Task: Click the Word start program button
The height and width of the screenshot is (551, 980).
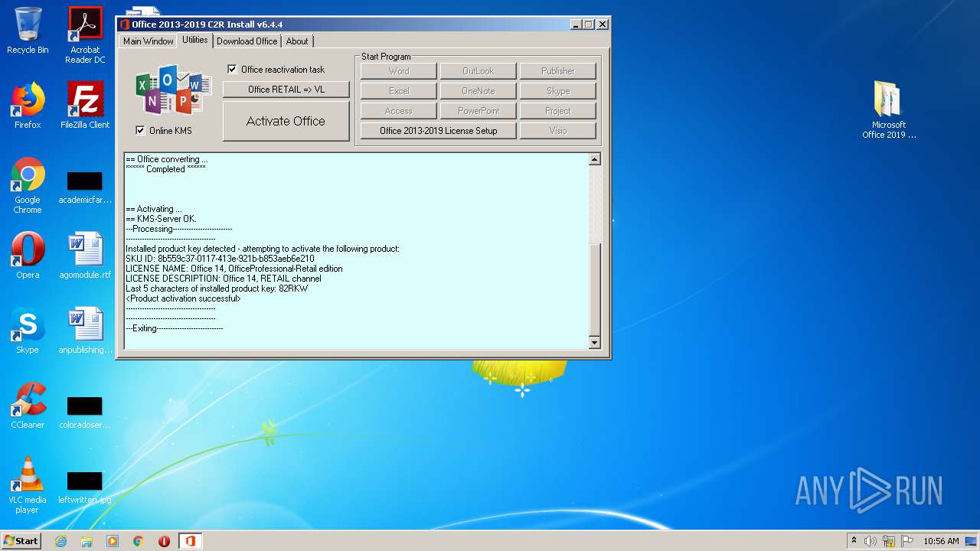Action: point(399,71)
